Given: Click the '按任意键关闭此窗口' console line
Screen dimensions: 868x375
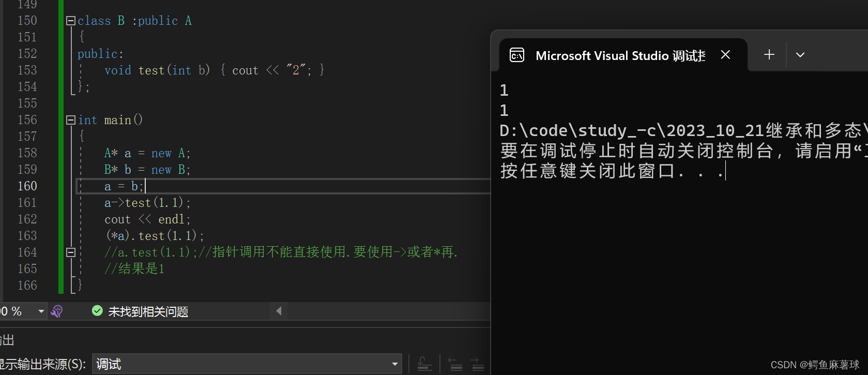Looking at the screenshot, I should 613,171.
